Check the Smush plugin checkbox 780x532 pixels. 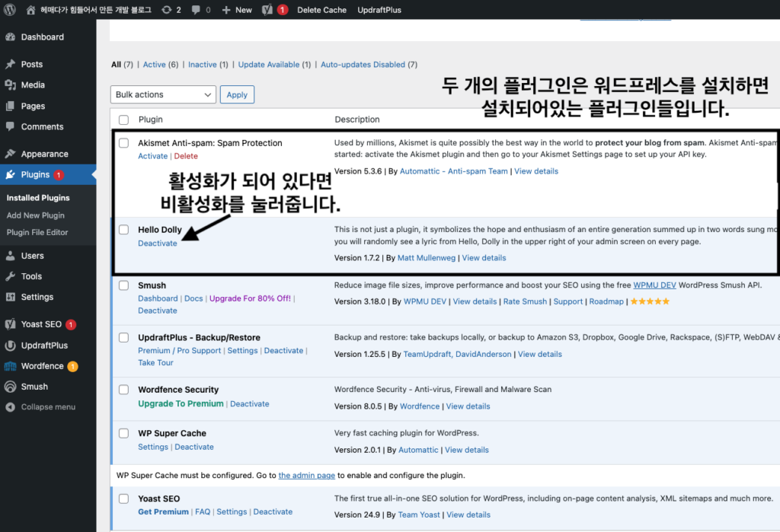tap(124, 285)
